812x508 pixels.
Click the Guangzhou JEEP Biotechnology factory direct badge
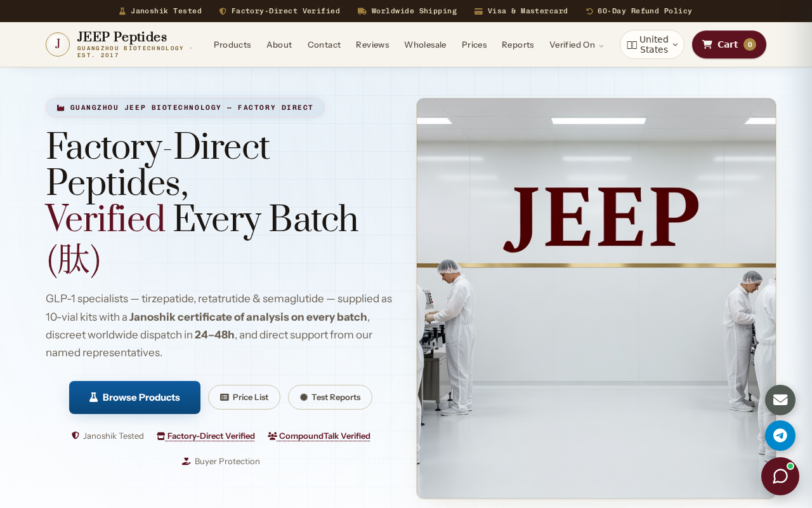185,107
